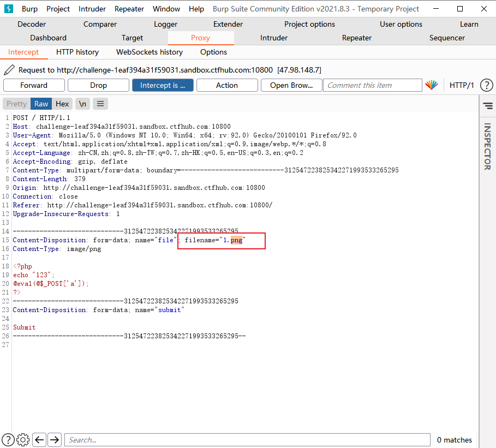Open the Repeater menu in menu bar
Screen dimensions: 496x448
pos(129,9)
